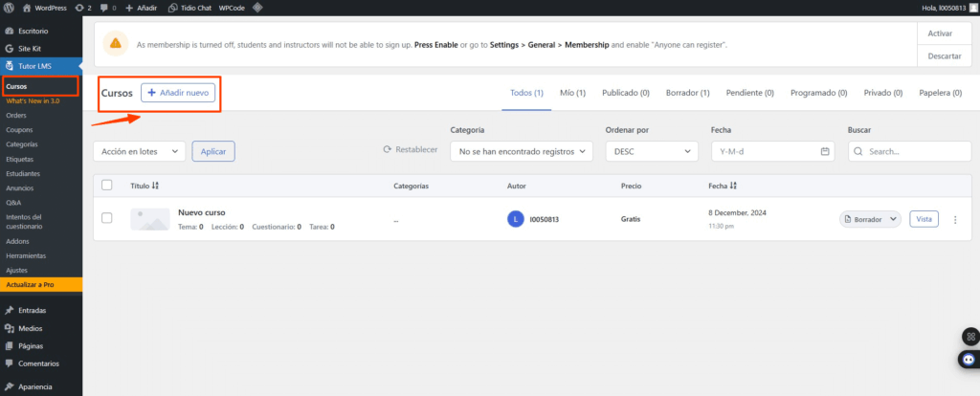980x396 pixels.
Task: Open the Añadir menu in admin bar
Action: click(x=141, y=8)
